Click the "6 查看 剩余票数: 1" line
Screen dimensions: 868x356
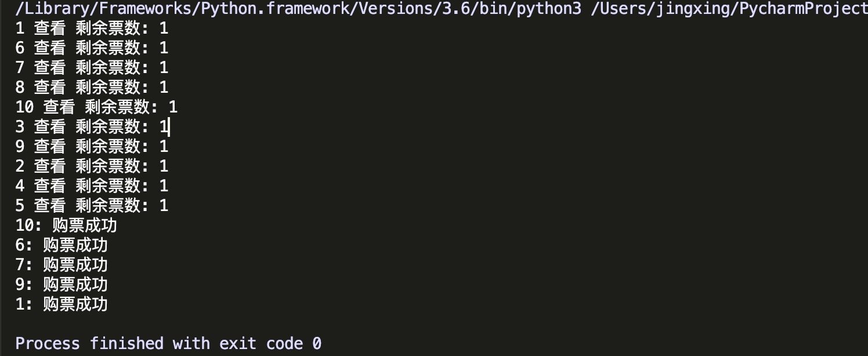coord(92,48)
